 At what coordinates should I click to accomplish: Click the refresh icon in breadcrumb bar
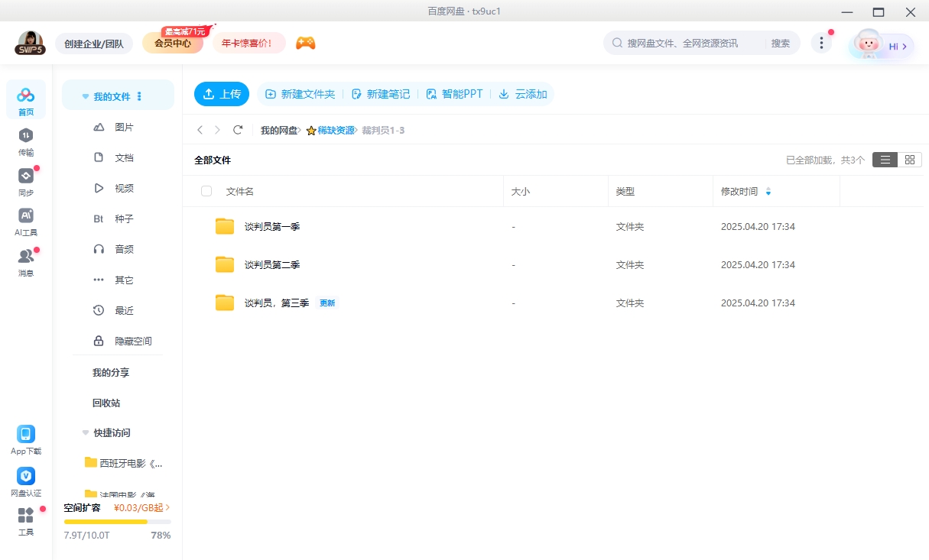238,130
